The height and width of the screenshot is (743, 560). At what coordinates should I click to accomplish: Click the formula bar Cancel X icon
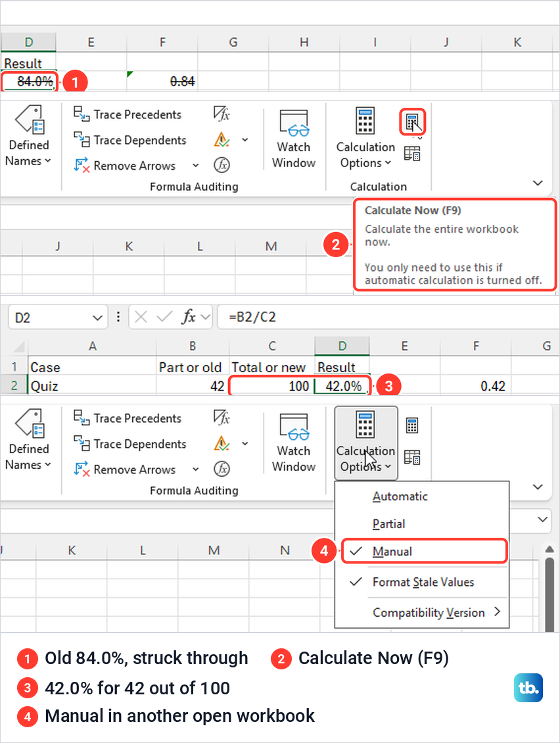(141, 316)
